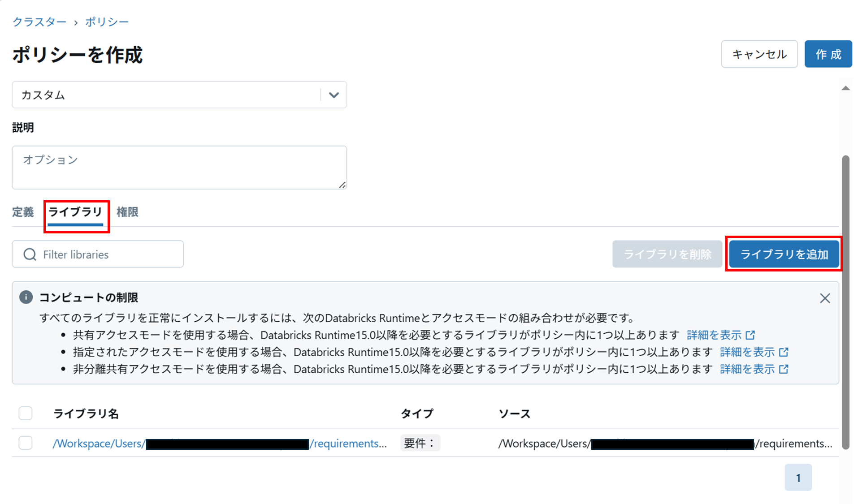Click the キャンセル button

pyautogui.click(x=759, y=54)
